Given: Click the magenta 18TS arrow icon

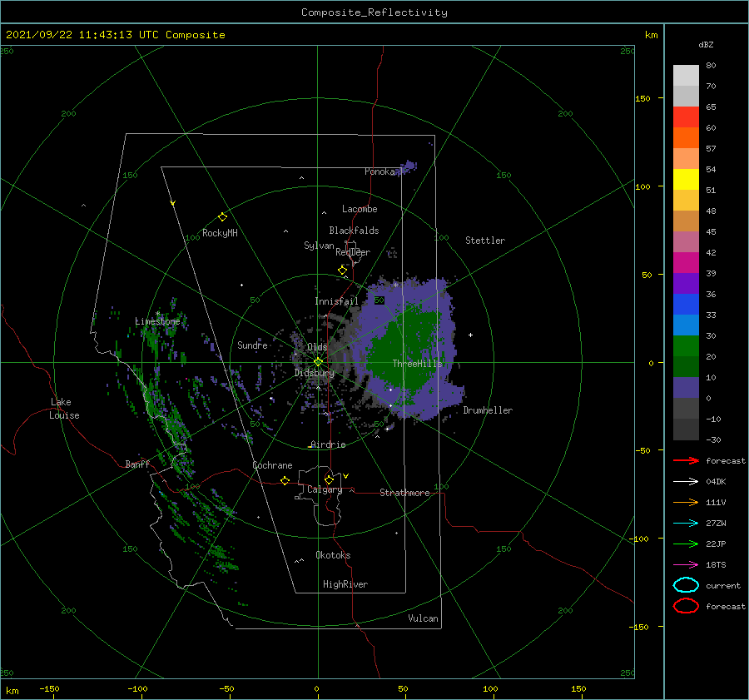Looking at the screenshot, I should coord(686,565).
